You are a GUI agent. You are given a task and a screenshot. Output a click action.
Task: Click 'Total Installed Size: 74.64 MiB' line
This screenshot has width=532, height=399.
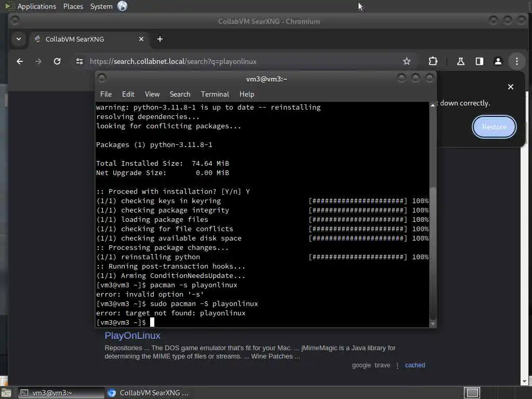tap(163, 164)
